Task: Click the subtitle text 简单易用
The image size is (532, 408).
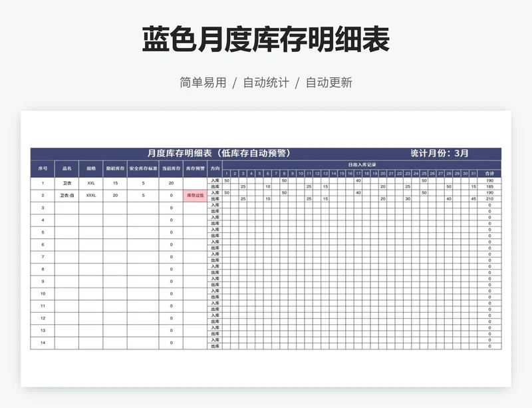Action: pos(203,83)
